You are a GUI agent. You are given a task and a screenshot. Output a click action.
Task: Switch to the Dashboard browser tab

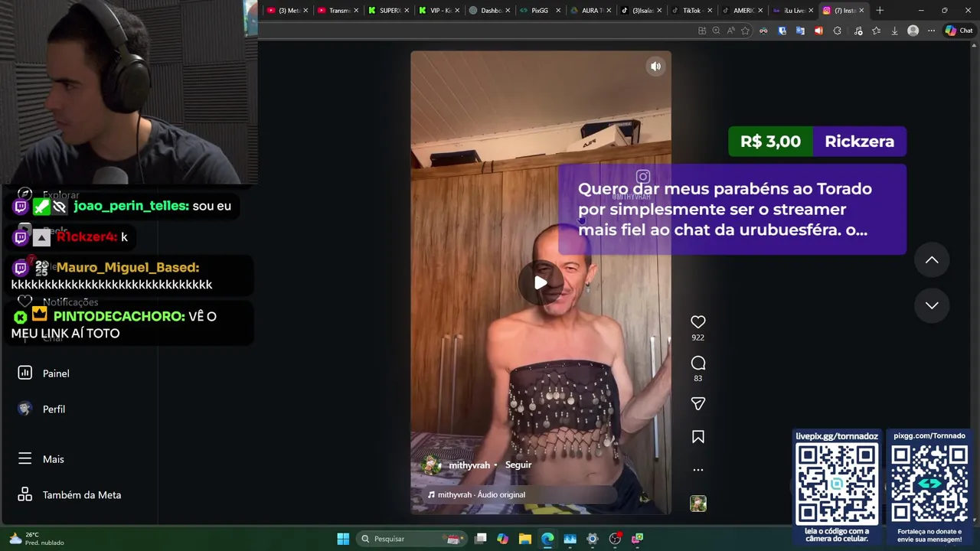[x=488, y=11]
